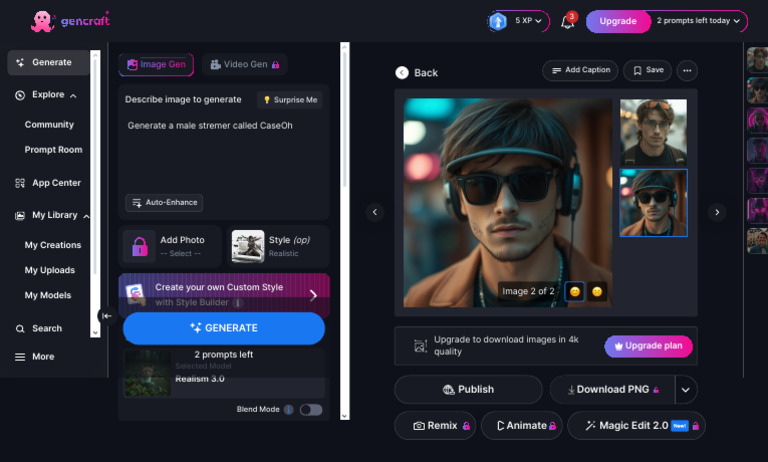Click the Search magnifier icon in sidebar
This screenshot has height=462, width=768.
click(20, 329)
